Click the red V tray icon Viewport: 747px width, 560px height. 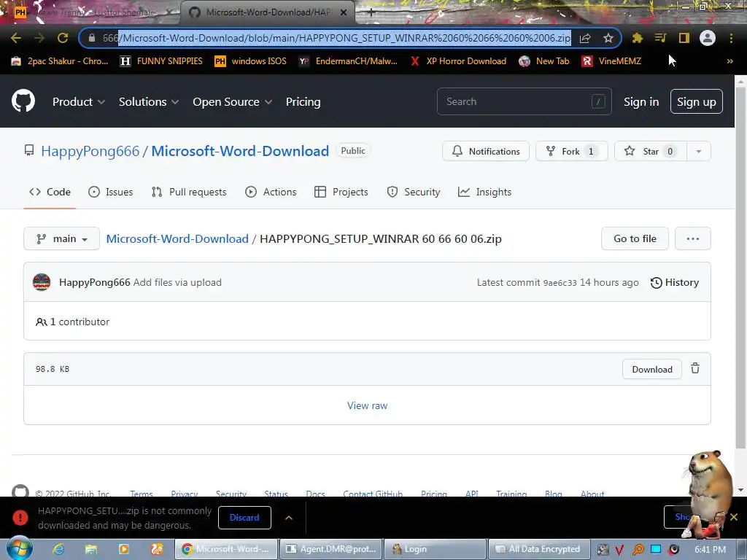point(619,550)
